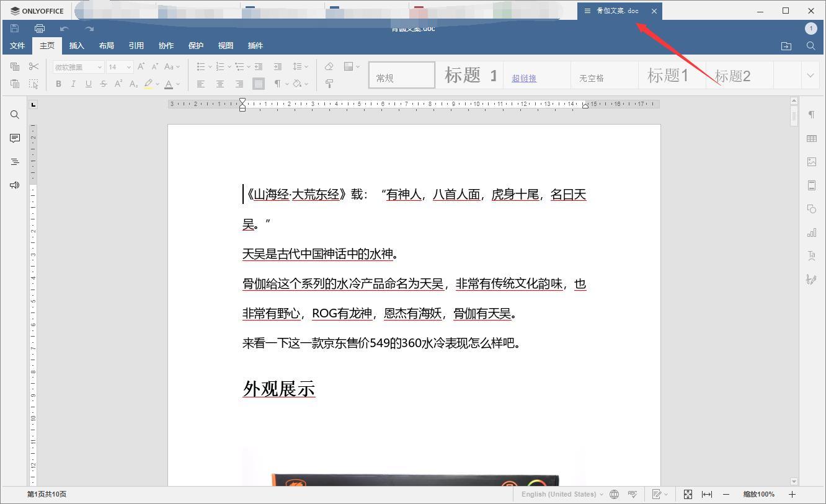Open the Comments panel in left sidebar
Image resolution: width=826 pixels, height=504 pixels.
(x=14, y=138)
